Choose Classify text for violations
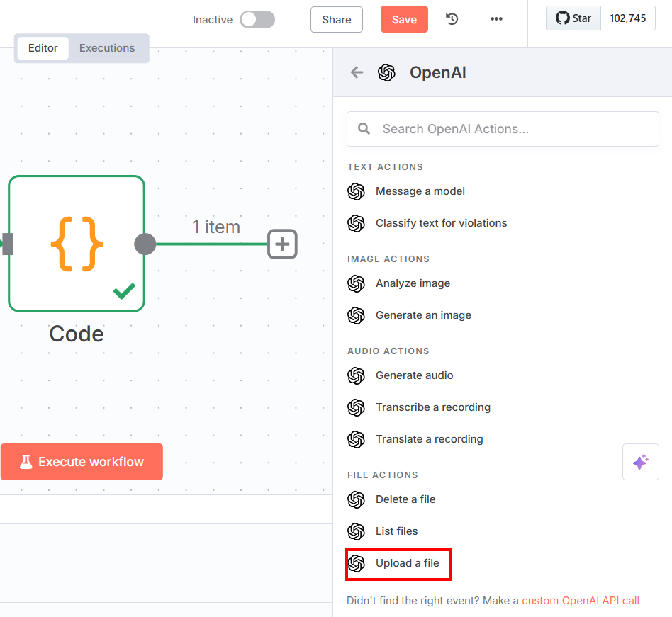 pyautogui.click(x=441, y=223)
